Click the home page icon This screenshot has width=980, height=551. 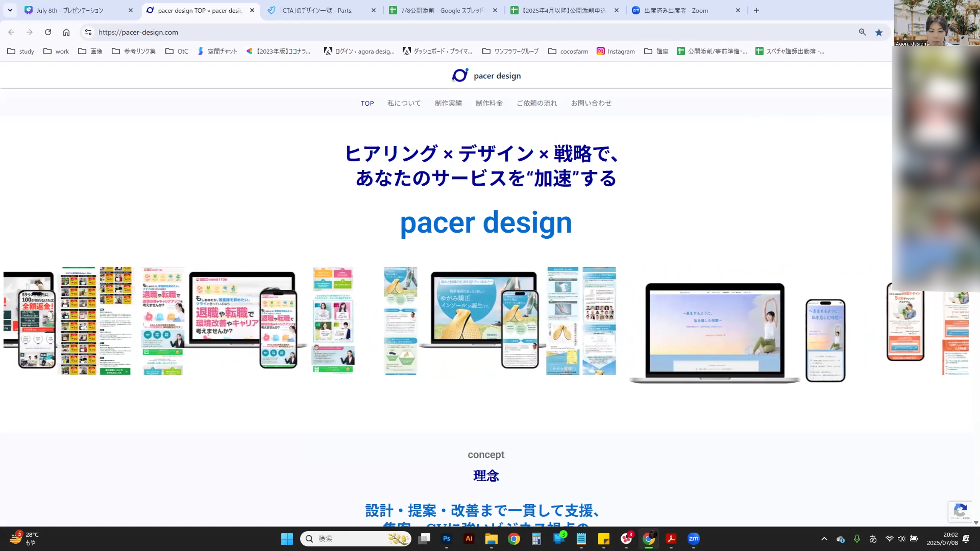pyautogui.click(x=66, y=32)
